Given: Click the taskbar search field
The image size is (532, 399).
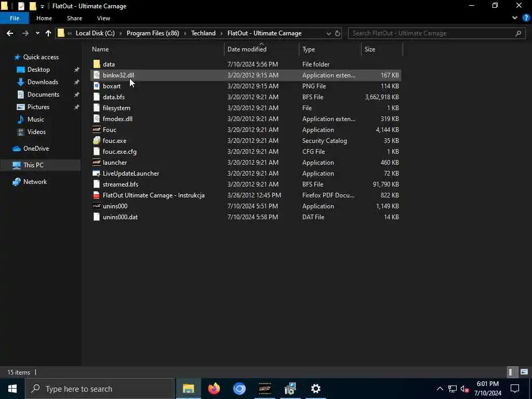Looking at the screenshot, I should coord(100,389).
